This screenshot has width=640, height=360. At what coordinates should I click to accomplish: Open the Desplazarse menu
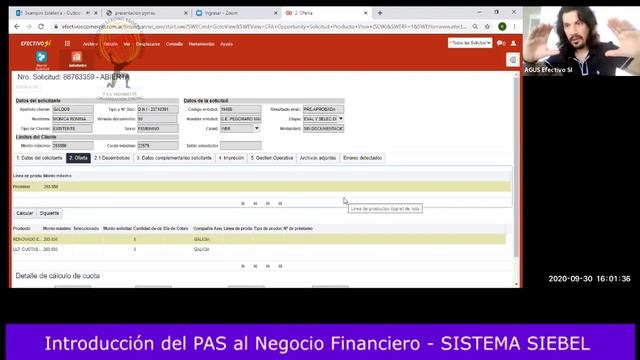148,44
